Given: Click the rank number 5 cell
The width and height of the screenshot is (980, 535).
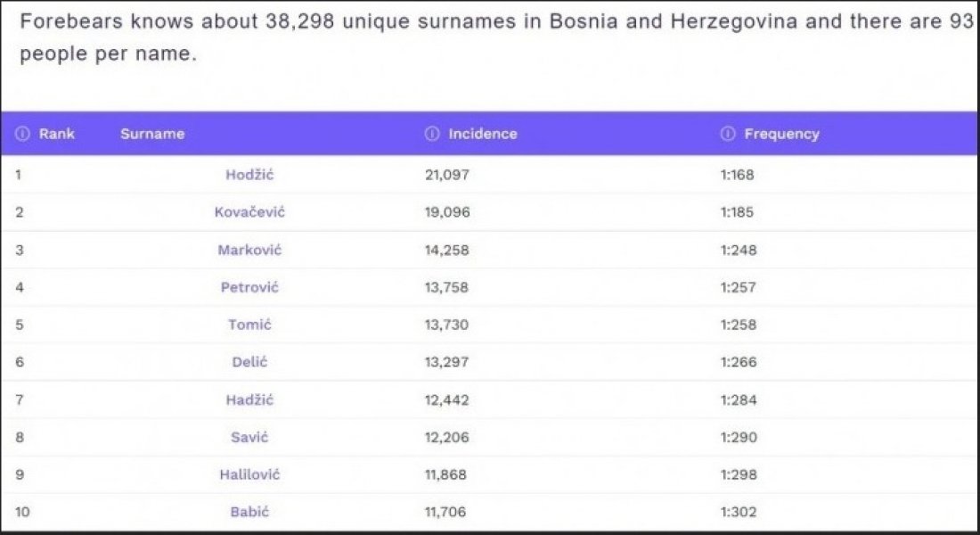Looking at the screenshot, I should point(19,325).
